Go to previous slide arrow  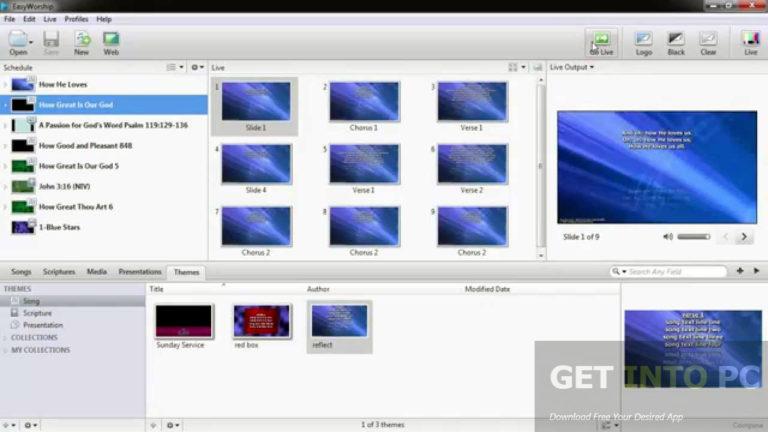point(725,237)
